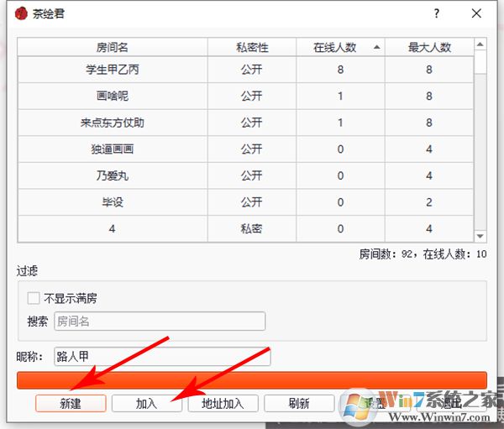Select room 毕设

tap(113, 202)
